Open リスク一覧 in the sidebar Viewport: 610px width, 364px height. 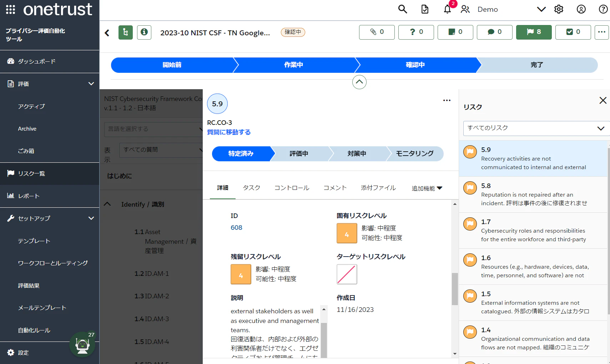[50, 173]
